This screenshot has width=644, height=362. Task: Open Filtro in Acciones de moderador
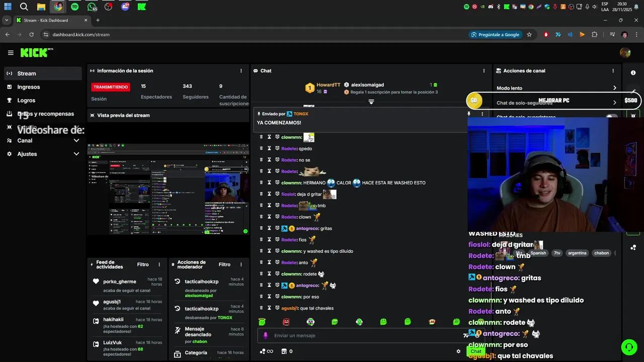pos(224,264)
